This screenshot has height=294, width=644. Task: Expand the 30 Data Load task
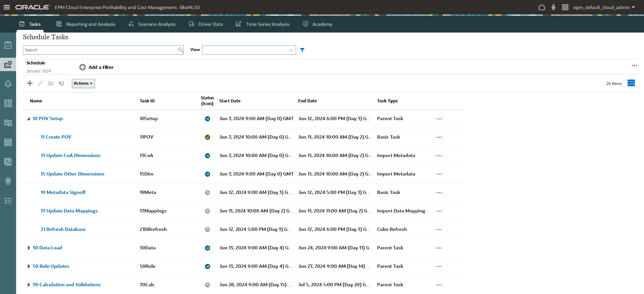pyautogui.click(x=29, y=248)
